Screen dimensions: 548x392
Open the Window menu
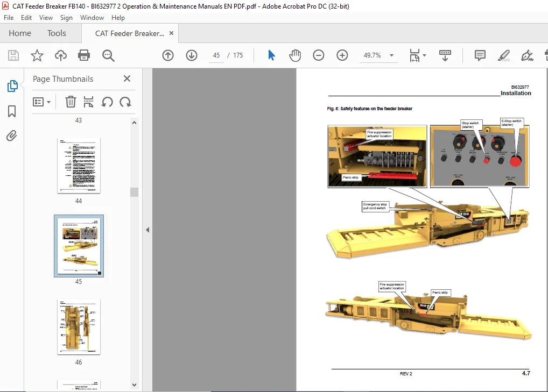coord(92,17)
